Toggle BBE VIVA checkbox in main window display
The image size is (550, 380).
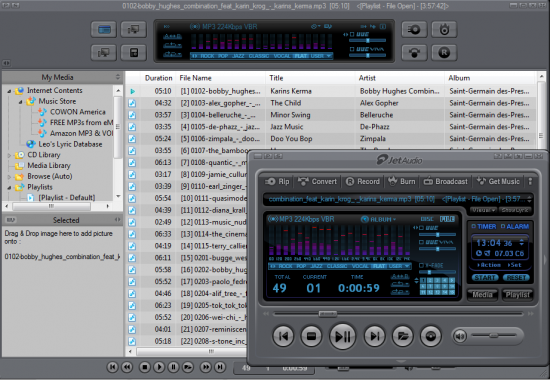tap(352, 49)
